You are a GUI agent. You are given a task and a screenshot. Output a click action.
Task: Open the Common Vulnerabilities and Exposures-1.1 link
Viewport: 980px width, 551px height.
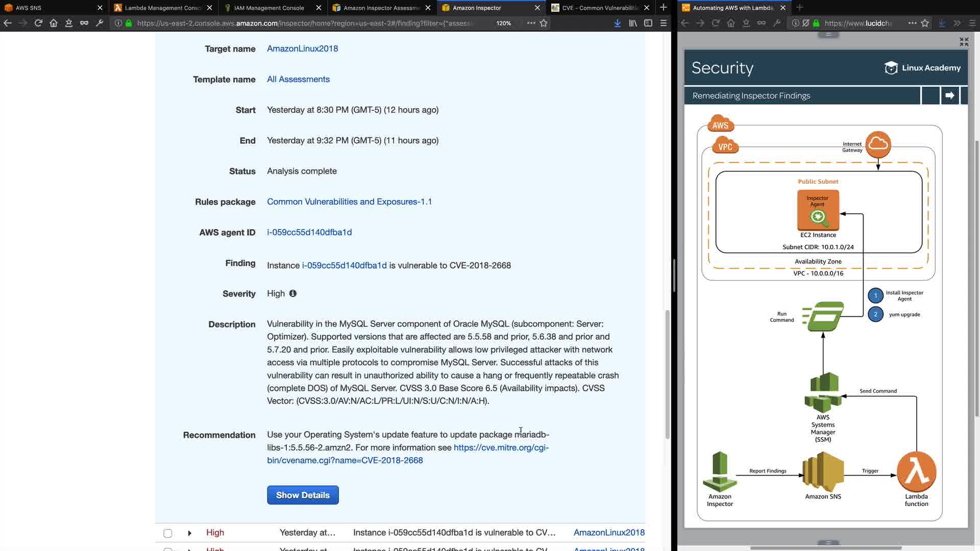pos(349,202)
